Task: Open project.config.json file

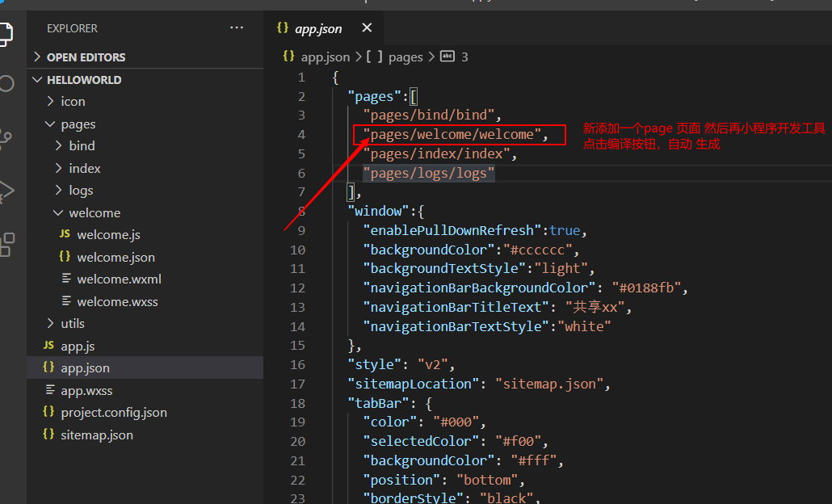Action: point(114,412)
